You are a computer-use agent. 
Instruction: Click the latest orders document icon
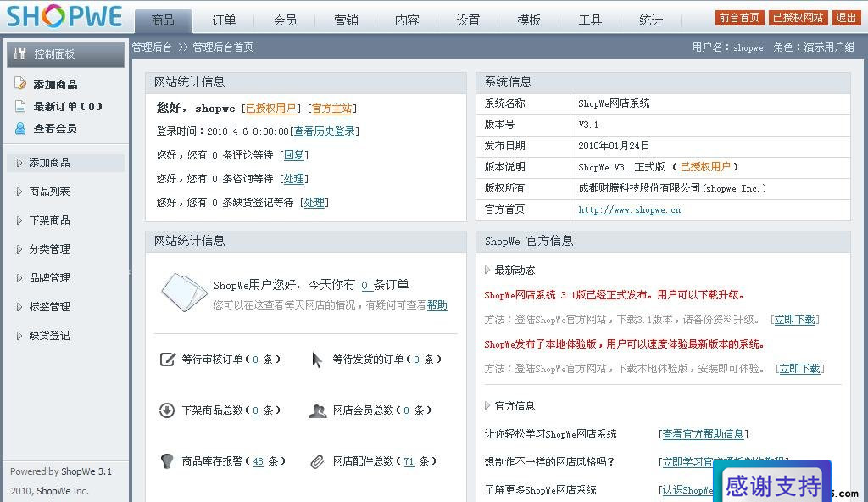point(20,106)
